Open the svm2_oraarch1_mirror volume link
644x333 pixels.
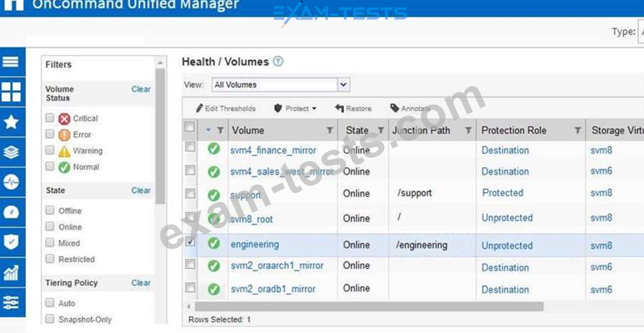pyautogui.click(x=277, y=266)
